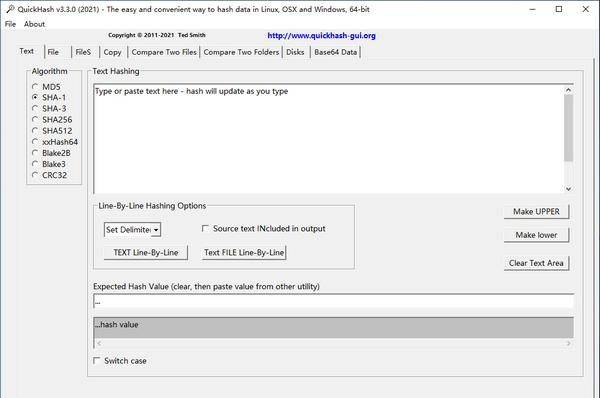Click the Make lower button
This screenshot has height=398, width=600.
coord(536,235)
